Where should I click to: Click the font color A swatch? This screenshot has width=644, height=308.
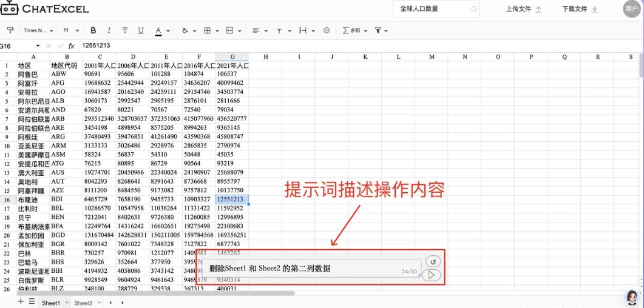[x=158, y=30]
